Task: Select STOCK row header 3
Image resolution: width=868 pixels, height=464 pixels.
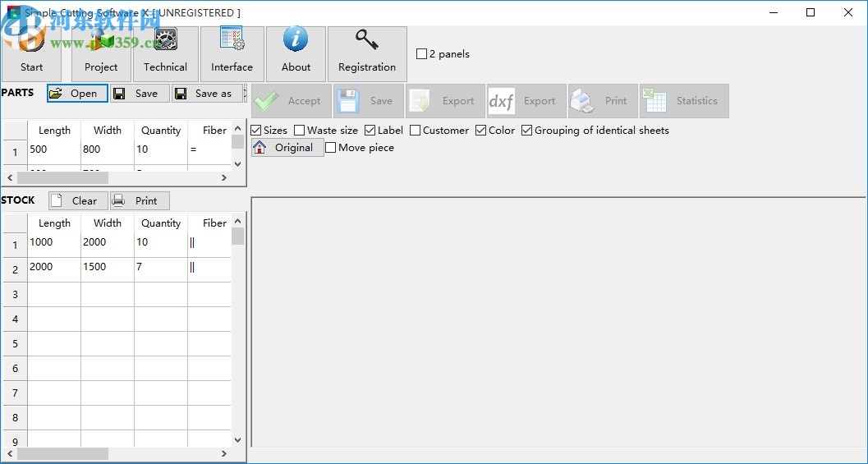Action: tap(15, 295)
